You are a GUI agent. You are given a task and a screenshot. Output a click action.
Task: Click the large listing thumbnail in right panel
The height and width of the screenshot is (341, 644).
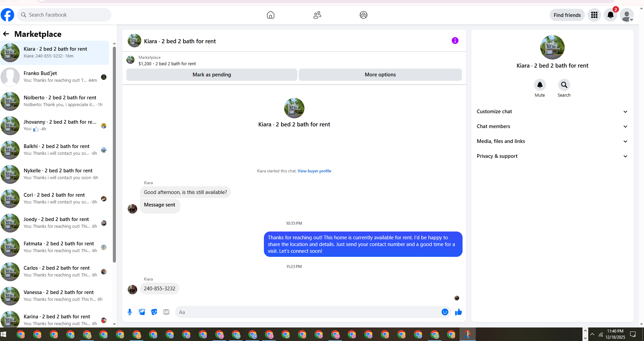coord(552,47)
